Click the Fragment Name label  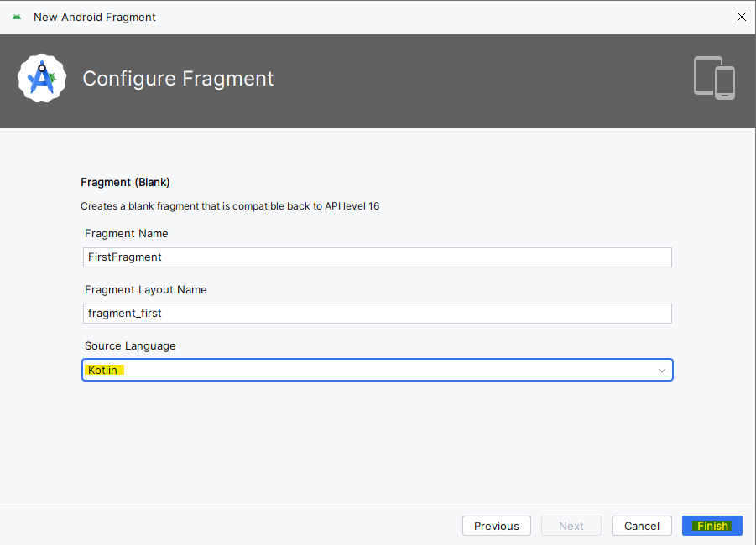(x=127, y=234)
